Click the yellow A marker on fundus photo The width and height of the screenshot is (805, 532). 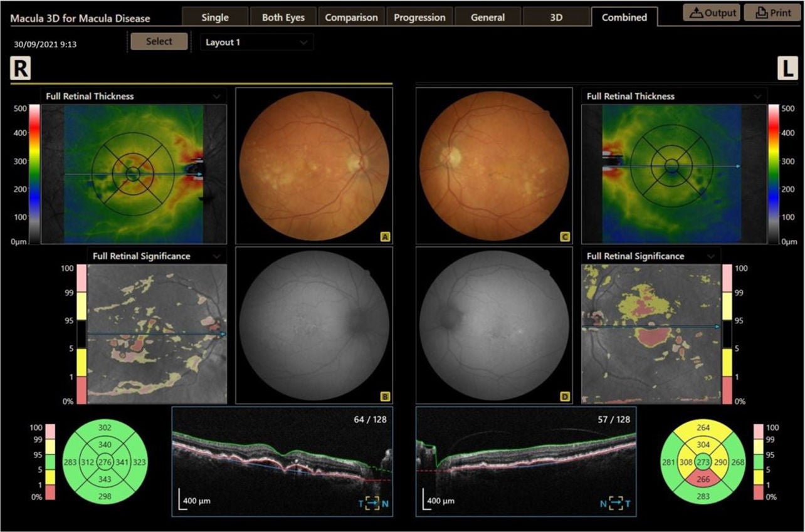(386, 237)
